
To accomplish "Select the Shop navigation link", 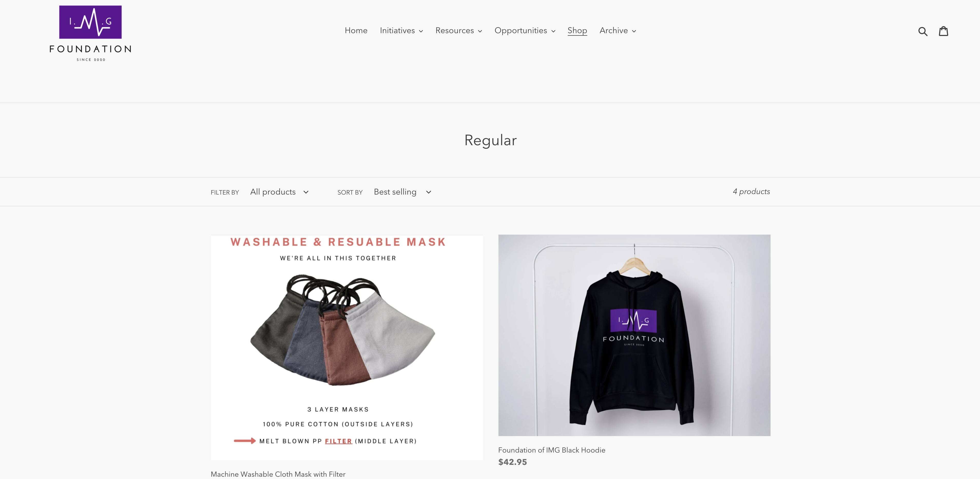I will pyautogui.click(x=577, y=31).
